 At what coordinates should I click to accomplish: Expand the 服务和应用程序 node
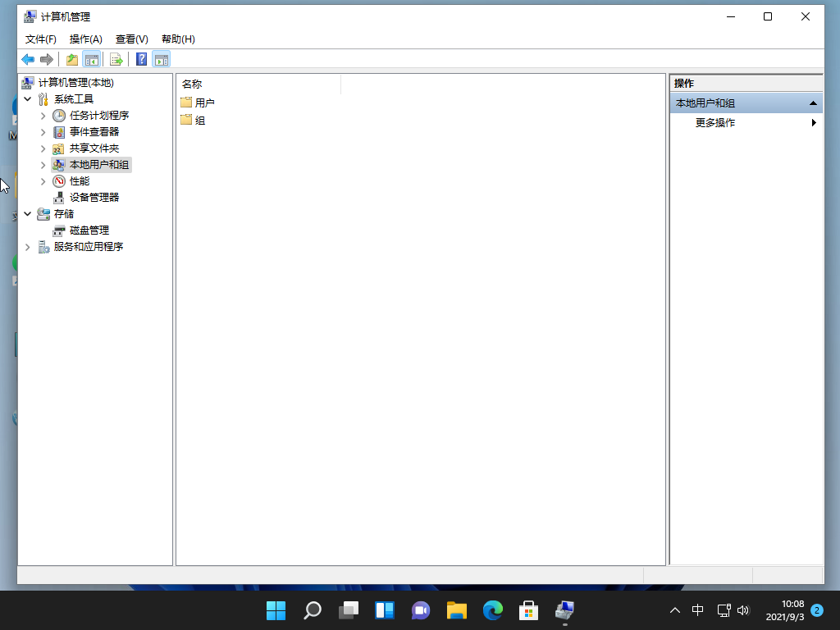pos(28,247)
